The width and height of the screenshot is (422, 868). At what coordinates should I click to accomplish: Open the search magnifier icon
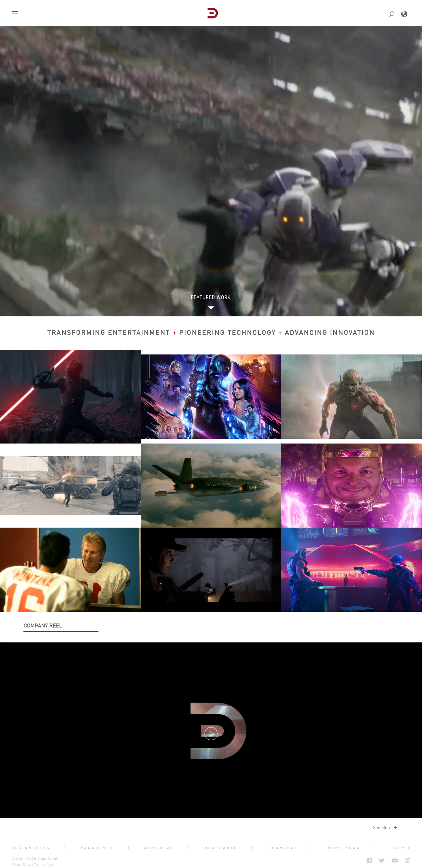click(x=391, y=14)
